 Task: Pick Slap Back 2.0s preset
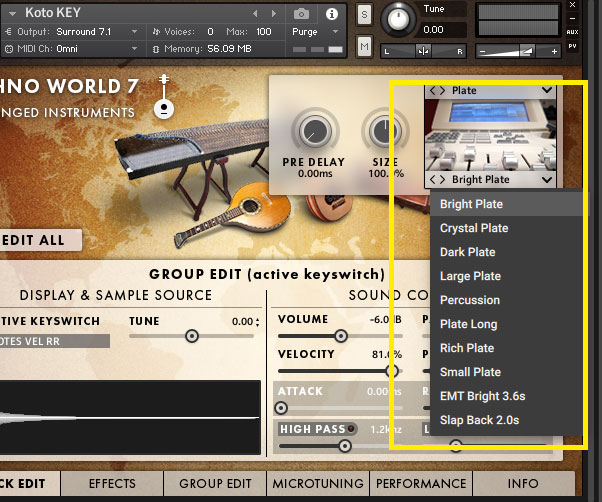click(506, 420)
